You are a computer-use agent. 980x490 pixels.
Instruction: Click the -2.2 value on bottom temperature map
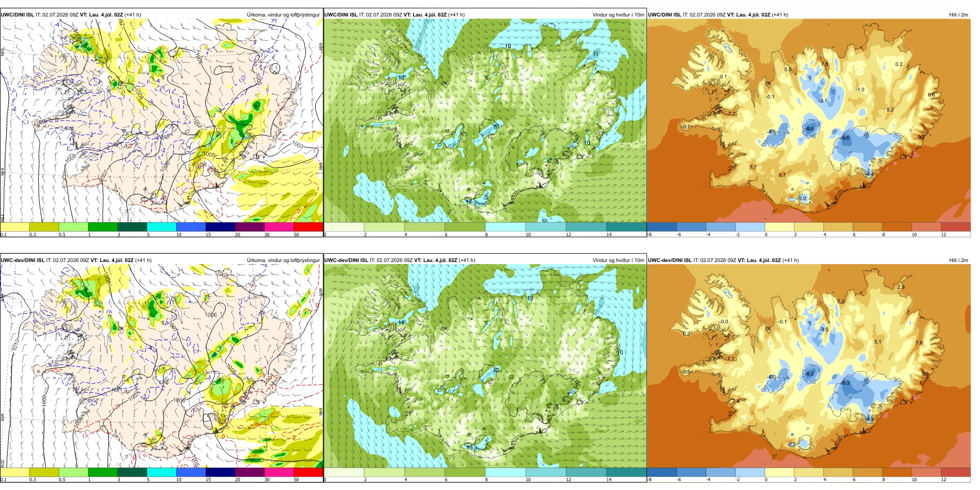[792, 444]
